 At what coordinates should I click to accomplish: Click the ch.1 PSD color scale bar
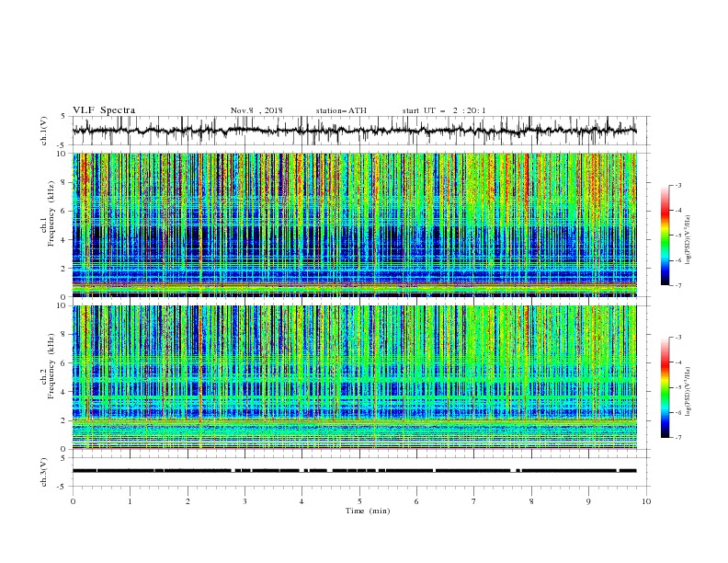point(665,236)
